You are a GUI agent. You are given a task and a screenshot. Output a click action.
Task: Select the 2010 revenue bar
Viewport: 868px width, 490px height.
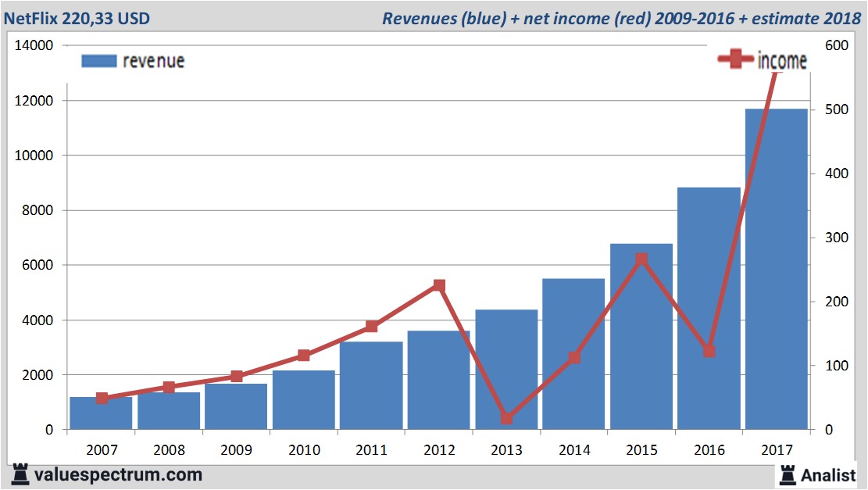(304, 400)
